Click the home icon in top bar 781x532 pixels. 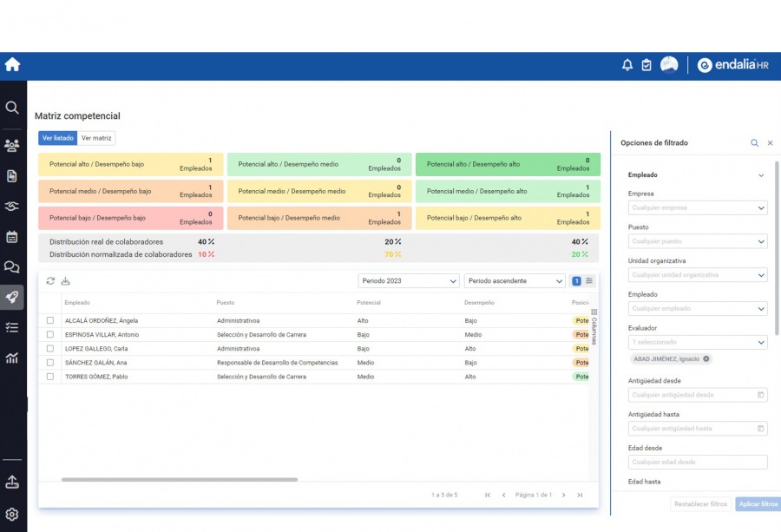click(12, 65)
